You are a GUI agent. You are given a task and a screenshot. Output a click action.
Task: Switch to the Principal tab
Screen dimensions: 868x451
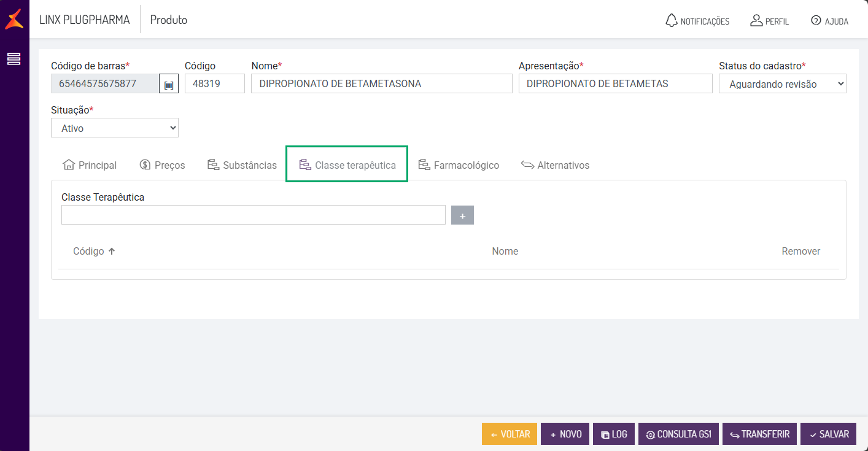[90, 165]
